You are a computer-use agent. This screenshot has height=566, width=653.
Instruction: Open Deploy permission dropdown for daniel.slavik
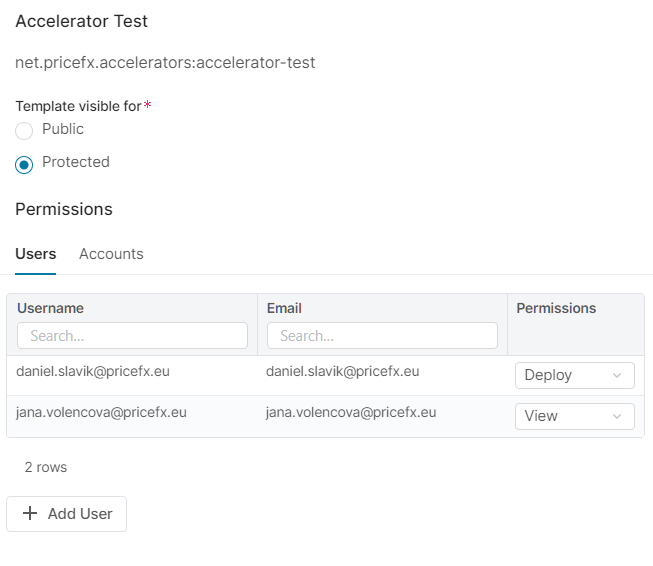(x=574, y=375)
